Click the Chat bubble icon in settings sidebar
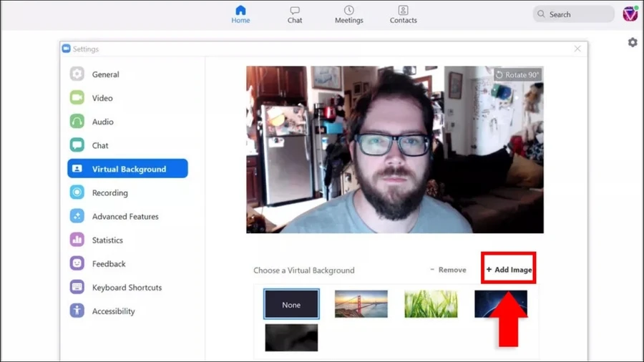The width and height of the screenshot is (644, 362). pos(77,145)
